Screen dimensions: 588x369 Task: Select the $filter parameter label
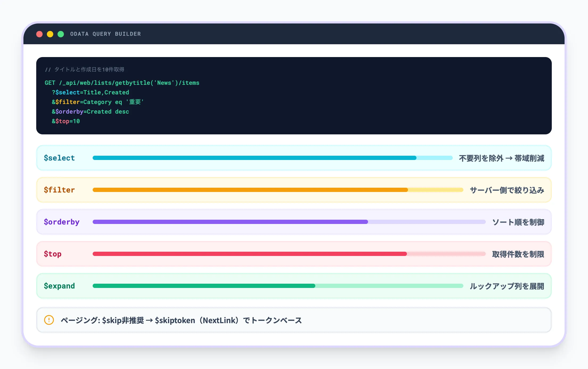(x=59, y=190)
